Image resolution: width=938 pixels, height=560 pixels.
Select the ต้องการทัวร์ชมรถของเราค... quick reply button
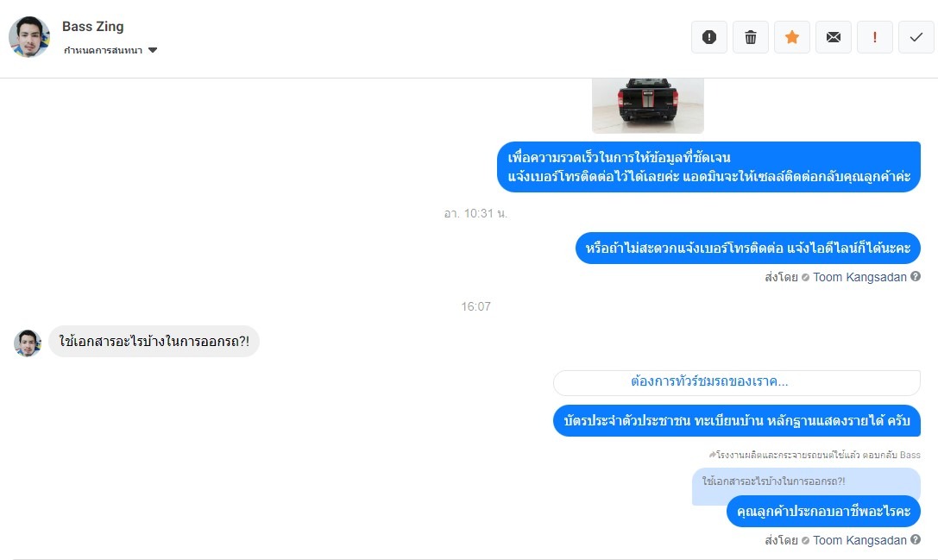(x=736, y=382)
